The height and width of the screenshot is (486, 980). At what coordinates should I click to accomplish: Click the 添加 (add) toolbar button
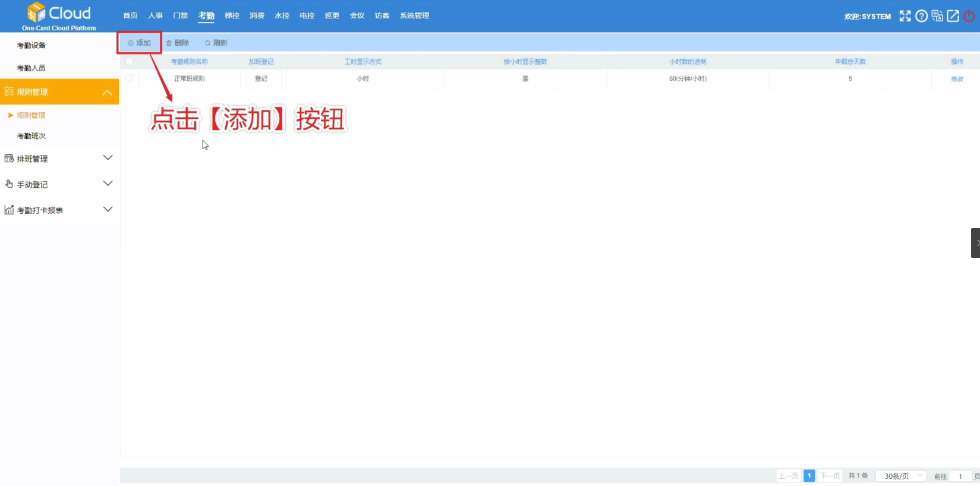click(x=140, y=43)
